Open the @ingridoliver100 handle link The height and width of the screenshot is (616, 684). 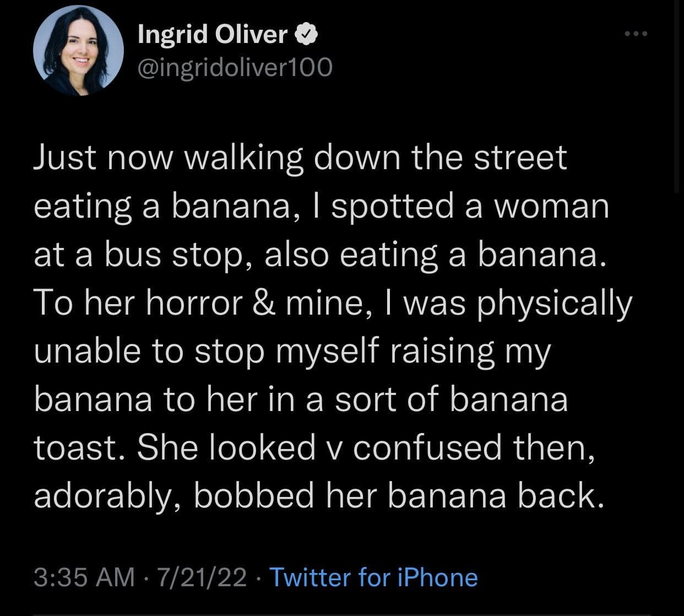235,67
